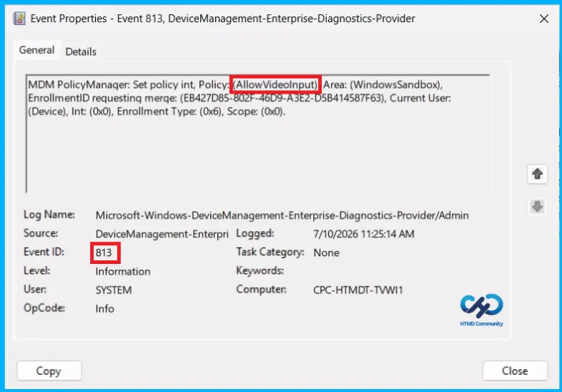Click the AllowVideoInput policy name in description
The height and width of the screenshot is (392, 562).
click(x=275, y=84)
